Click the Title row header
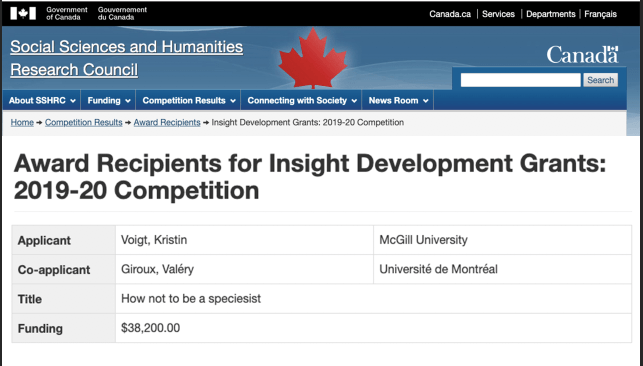The height and width of the screenshot is (366, 643). pos(64,299)
